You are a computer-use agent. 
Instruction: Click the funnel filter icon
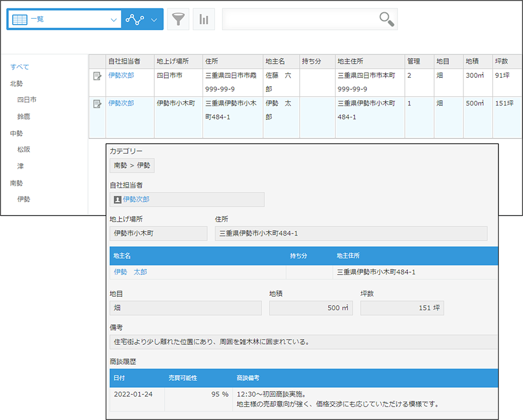click(x=178, y=19)
